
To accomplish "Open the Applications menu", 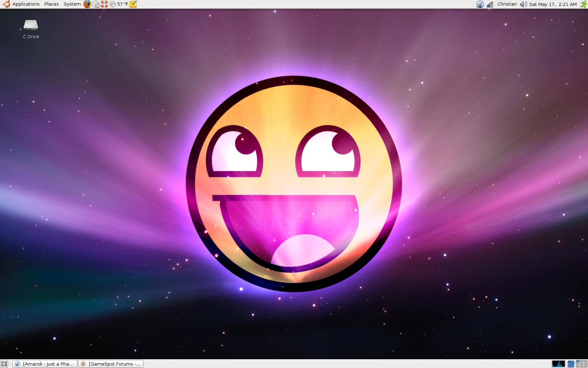I will pos(26,4).
